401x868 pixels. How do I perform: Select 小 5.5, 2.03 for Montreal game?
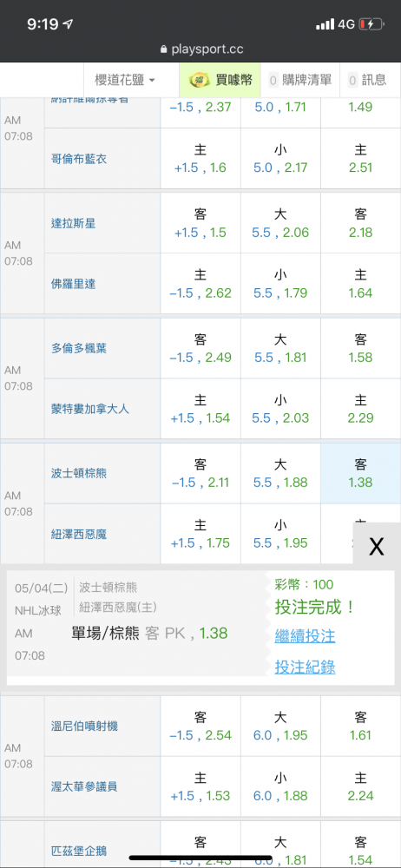click(280, 409)
